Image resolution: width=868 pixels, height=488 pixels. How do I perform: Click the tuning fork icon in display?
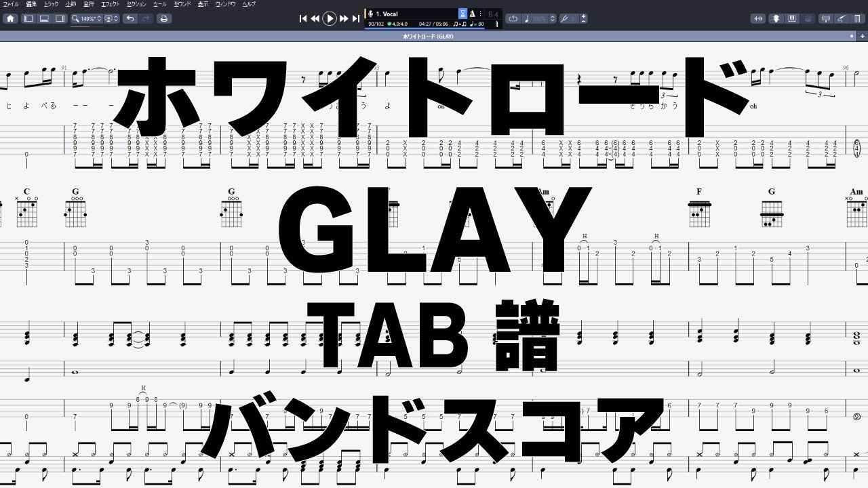[498, 24]
